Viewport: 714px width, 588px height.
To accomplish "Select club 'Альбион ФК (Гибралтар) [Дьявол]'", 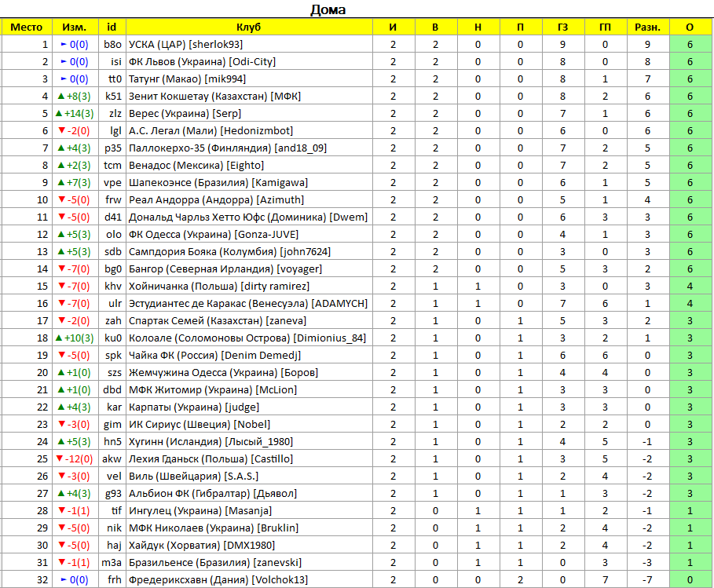I will (213, 495).
